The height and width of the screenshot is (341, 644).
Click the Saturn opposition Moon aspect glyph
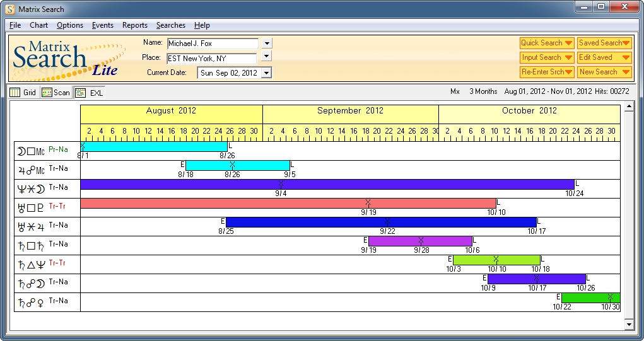[x=31, y=283]
